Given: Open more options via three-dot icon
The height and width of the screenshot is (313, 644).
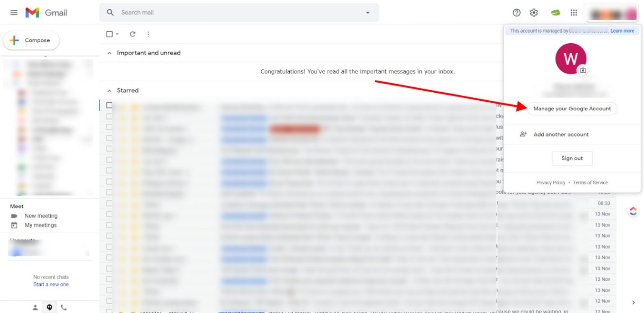Looking at the screenshot, I should [x=148, y=34].
